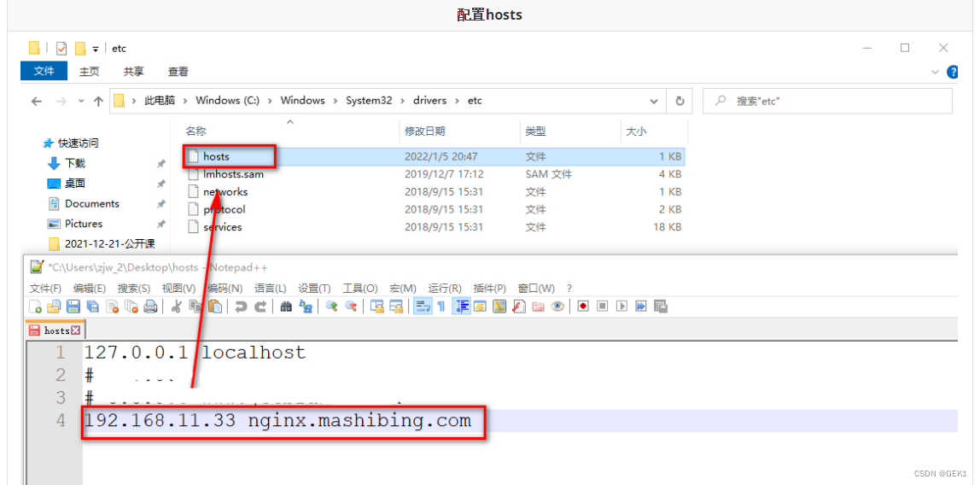Image resolution: width=980 pixels, height=485 pixels.
Task: Open the 宏(M) menu
Action: pyautogui.click(x=403, y=288)
